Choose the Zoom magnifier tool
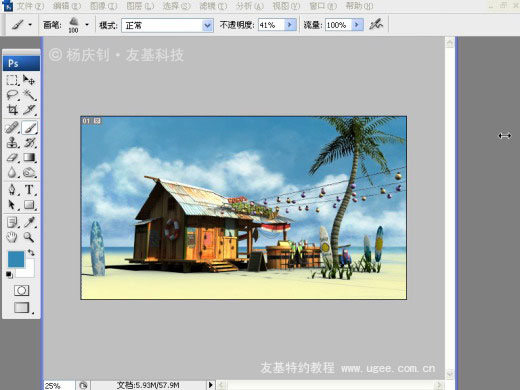This screenshot has height=390, width=520. (x=29, y=237)
